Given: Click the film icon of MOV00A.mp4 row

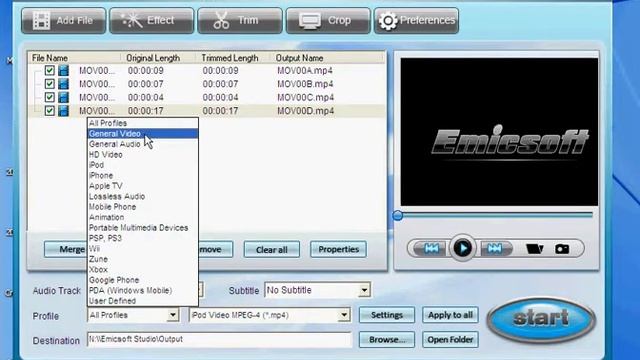Looking at the screenshot, I should (x=63, y=70).
